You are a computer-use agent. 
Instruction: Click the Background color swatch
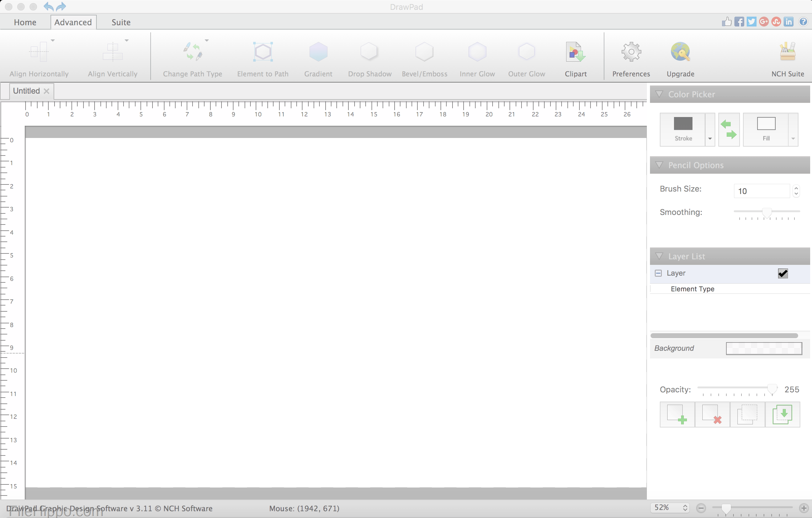pos(764,348)
